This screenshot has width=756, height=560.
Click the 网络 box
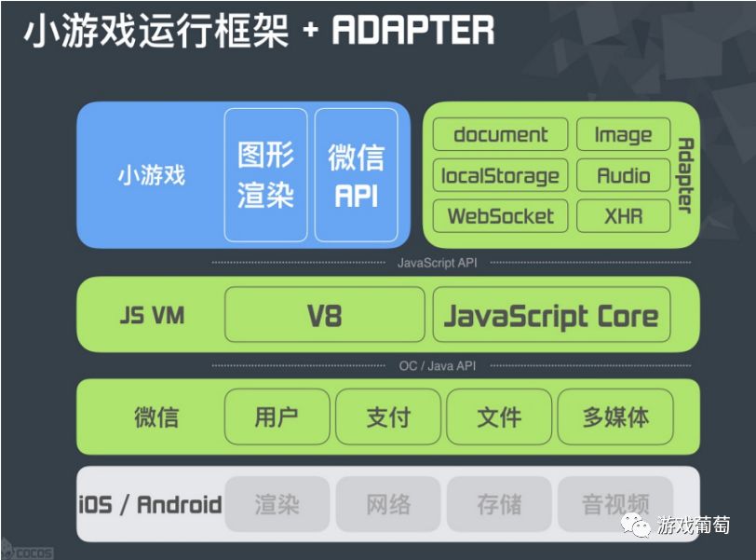(388, 504)
